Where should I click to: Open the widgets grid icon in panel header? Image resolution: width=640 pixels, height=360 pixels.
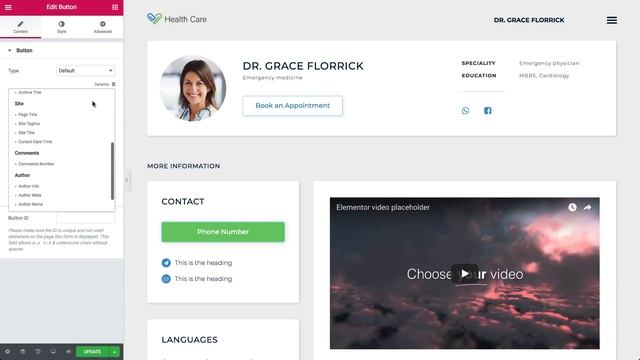(x=115, y=7)
